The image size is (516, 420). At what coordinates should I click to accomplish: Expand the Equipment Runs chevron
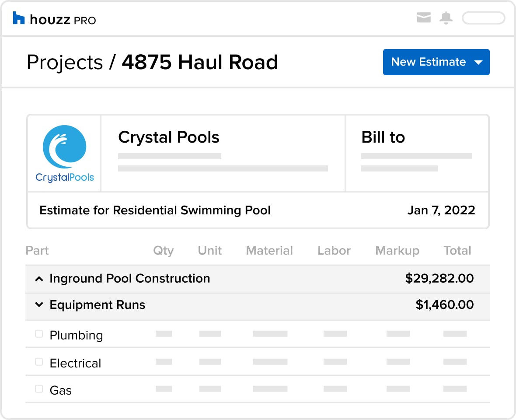click(x=39, y=304)
